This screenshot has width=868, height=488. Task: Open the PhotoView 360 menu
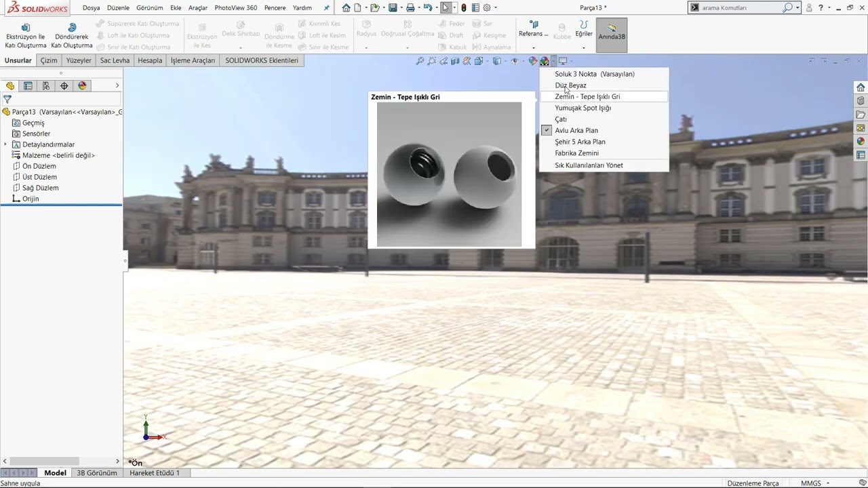point(235,8)
